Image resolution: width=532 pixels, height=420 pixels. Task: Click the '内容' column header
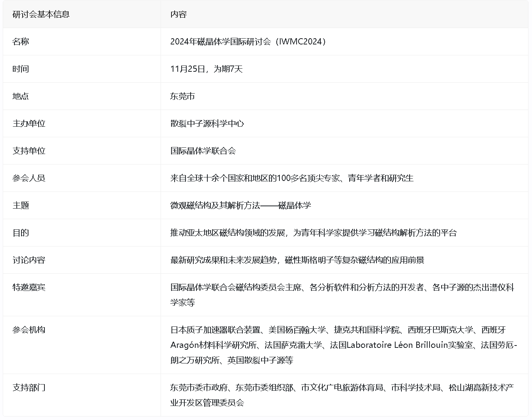tap(179, 14)
